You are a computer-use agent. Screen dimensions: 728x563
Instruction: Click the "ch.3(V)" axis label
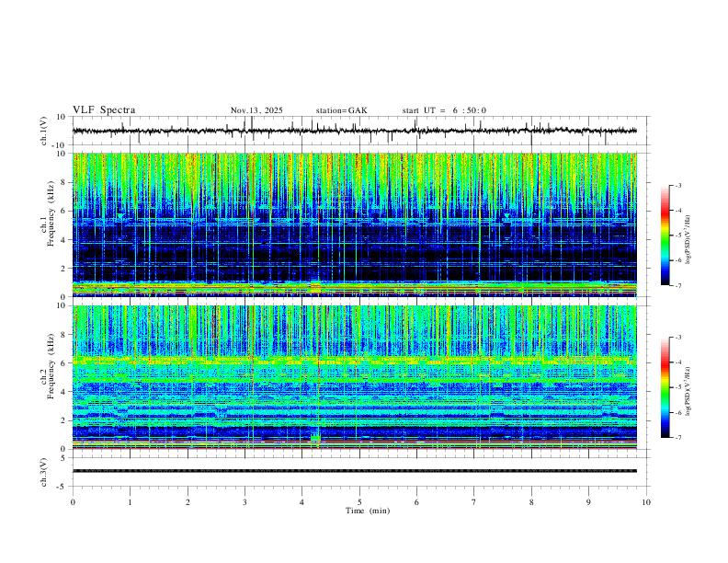[44, 472]
